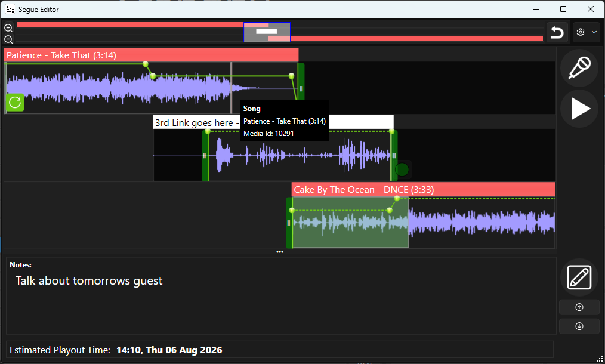Open the settings gear dropdown
Image resolution: width=605 pixels, height=364 pixels.
(586, 32)
